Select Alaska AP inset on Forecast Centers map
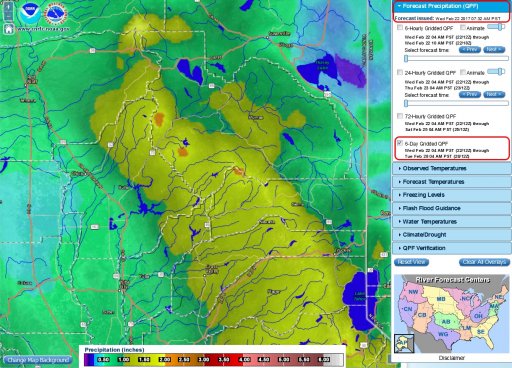Viewport: 512px width, 368px height. coord(404,343)
